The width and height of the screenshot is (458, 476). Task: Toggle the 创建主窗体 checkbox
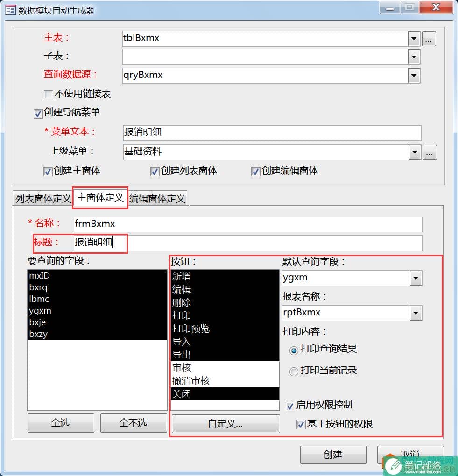[x=48, y=172]
